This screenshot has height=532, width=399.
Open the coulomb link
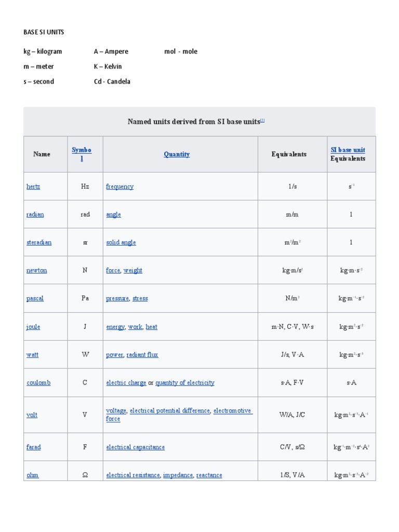pyautogui.click(x=38, y=383)
